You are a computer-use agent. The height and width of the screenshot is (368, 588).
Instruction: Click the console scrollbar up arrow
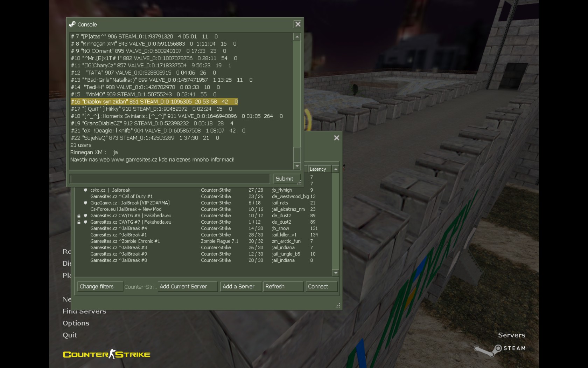point(297,37)
